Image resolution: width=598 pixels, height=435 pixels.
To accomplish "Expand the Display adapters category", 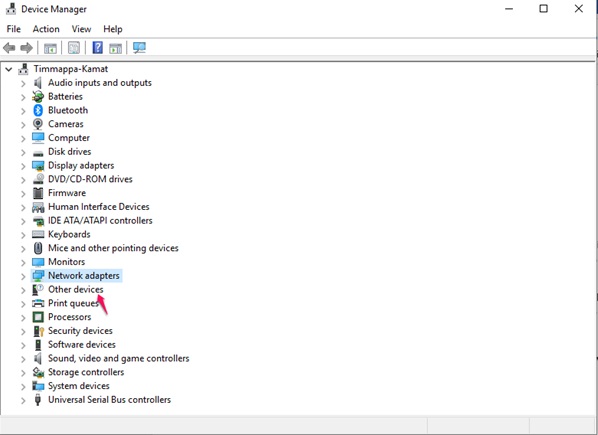I will pos(23,166).
